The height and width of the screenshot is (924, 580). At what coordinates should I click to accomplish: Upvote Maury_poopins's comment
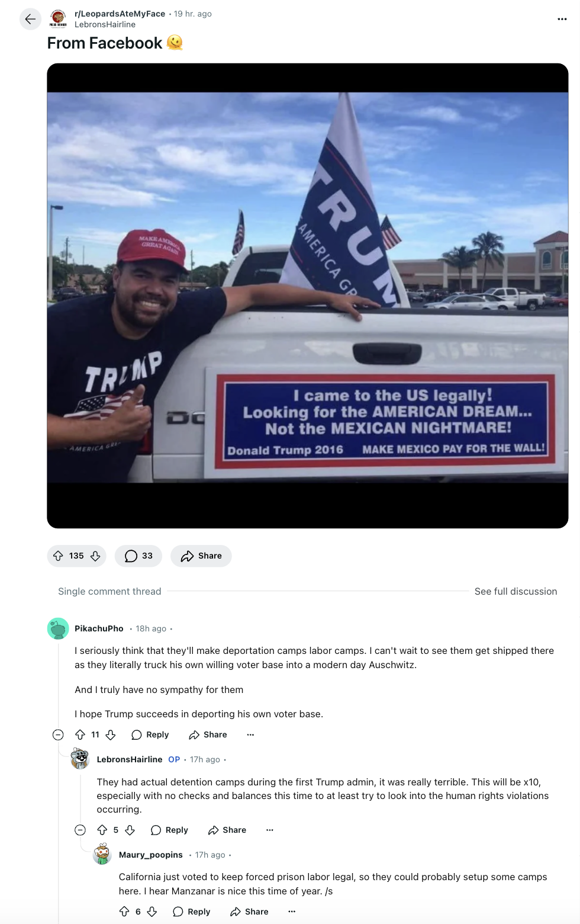[124, 912]
